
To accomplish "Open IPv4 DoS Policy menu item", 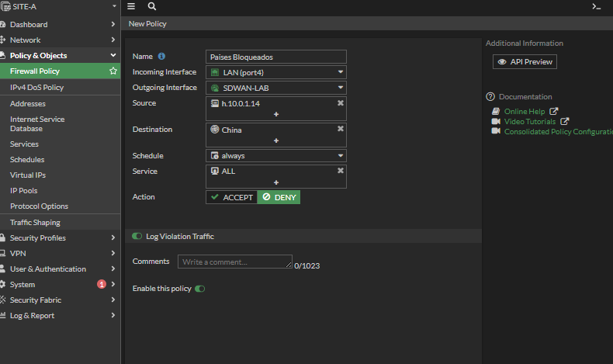I will 36,87.
